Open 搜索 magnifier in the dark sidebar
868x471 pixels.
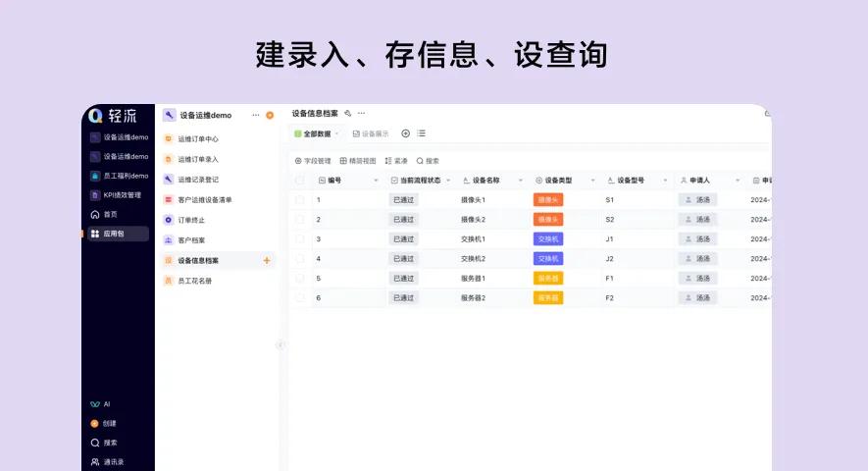[95, 443]
